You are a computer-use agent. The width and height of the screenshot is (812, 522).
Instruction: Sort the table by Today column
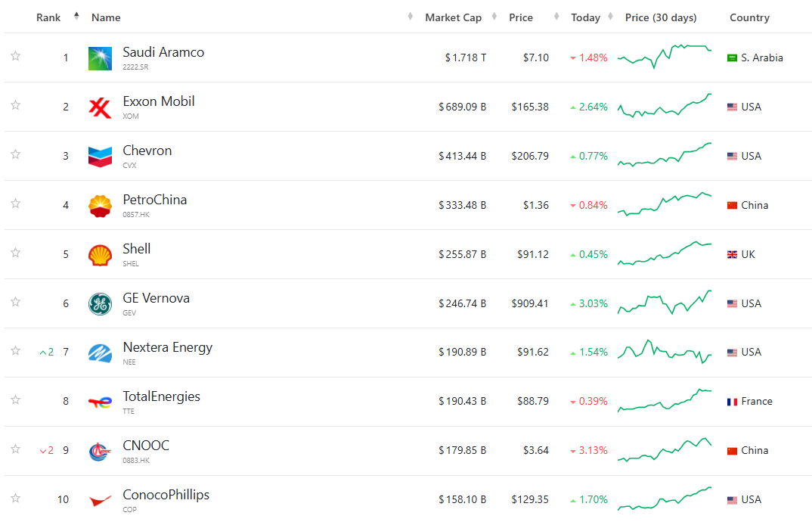click(585, 17)
